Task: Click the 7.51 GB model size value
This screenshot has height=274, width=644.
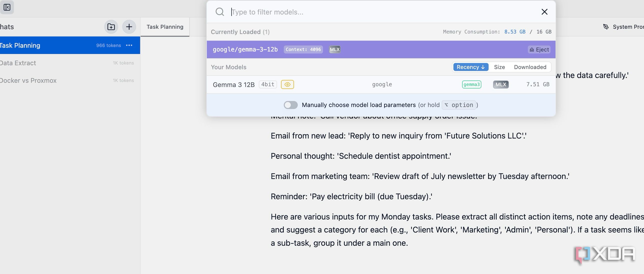Action: click(538, 84)
